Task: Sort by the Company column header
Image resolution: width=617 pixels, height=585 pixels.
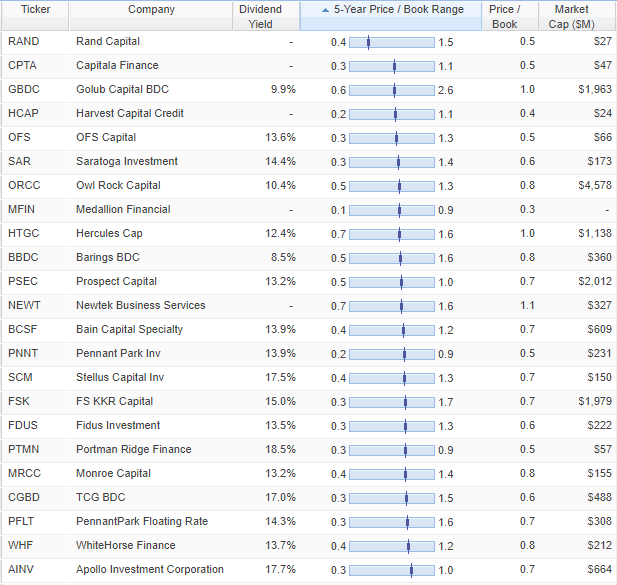Action: 151,16
